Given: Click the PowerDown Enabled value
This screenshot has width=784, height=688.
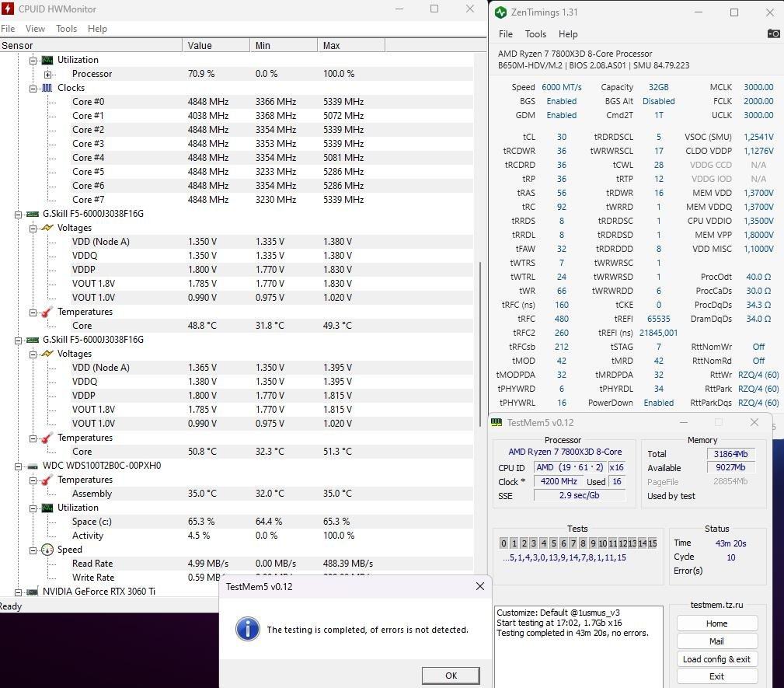Looking at the screenshot, I should 658,403.
